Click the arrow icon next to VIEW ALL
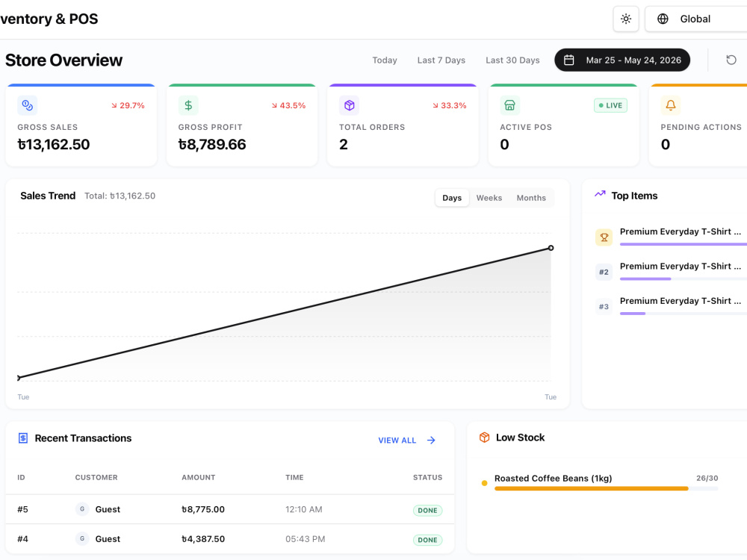Screen dimensions: 747x560 [431, 441]
